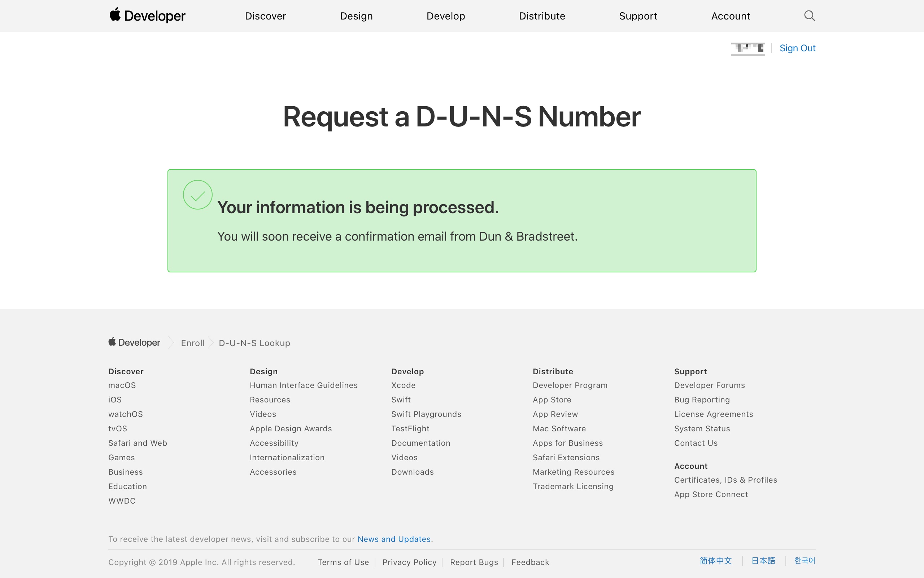The image size is (924, 578).
Task: Click the Apple Developer logo in footer breadcrumb
Action: pos(134,342)
